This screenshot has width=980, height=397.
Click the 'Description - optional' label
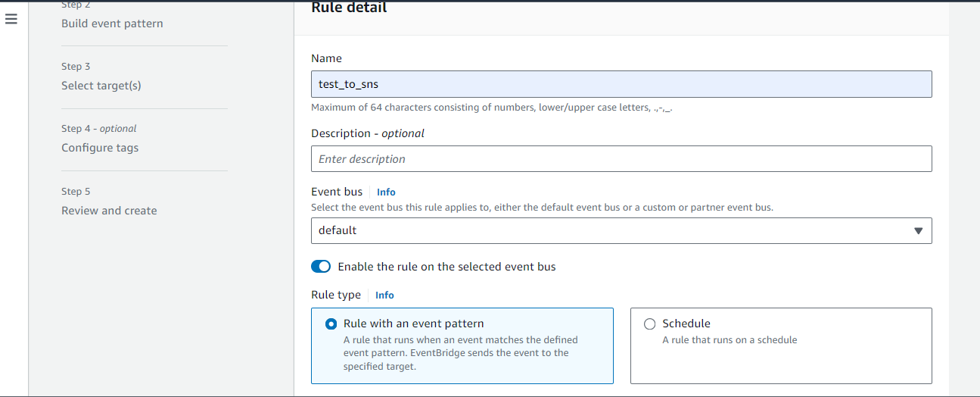368,133
